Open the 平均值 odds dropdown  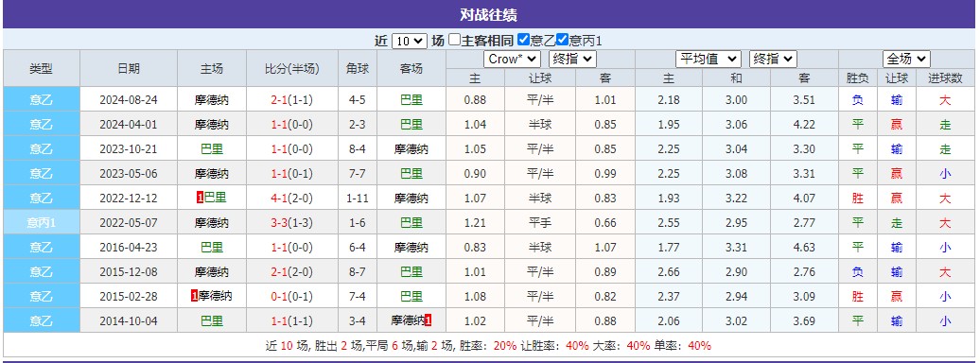coord(709,60)
